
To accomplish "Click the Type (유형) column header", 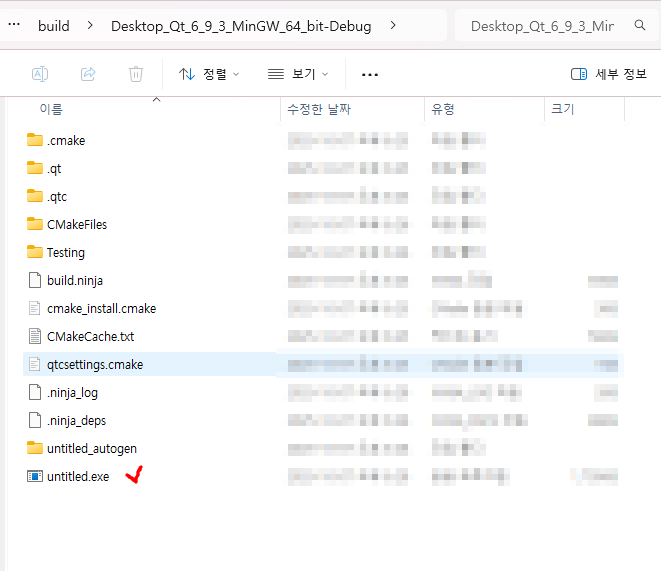I will pyautogui.click(x=443, y=109).
